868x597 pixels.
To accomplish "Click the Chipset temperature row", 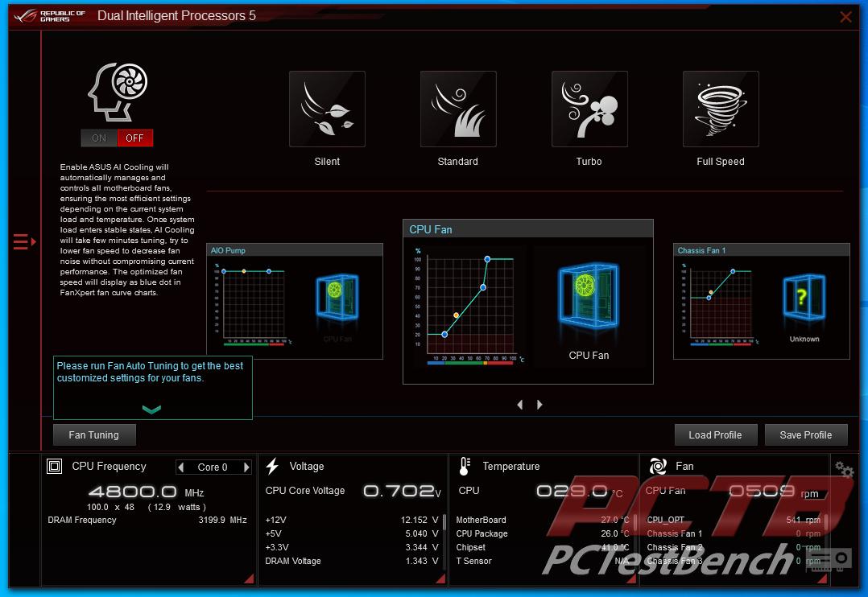I will (543, 547).
